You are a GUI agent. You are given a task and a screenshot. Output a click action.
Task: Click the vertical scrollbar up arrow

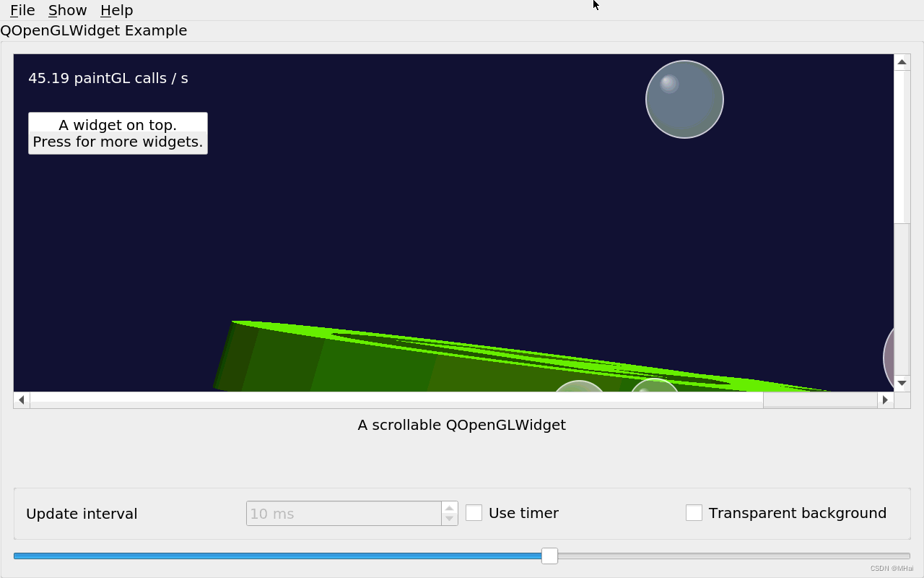902,61
